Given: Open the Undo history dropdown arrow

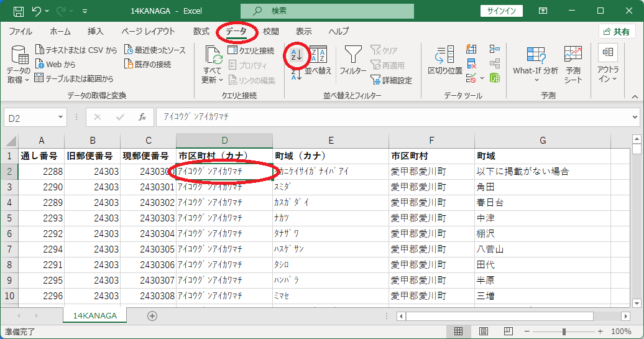Looking at the screenshot, I should (x=47, y=11).
